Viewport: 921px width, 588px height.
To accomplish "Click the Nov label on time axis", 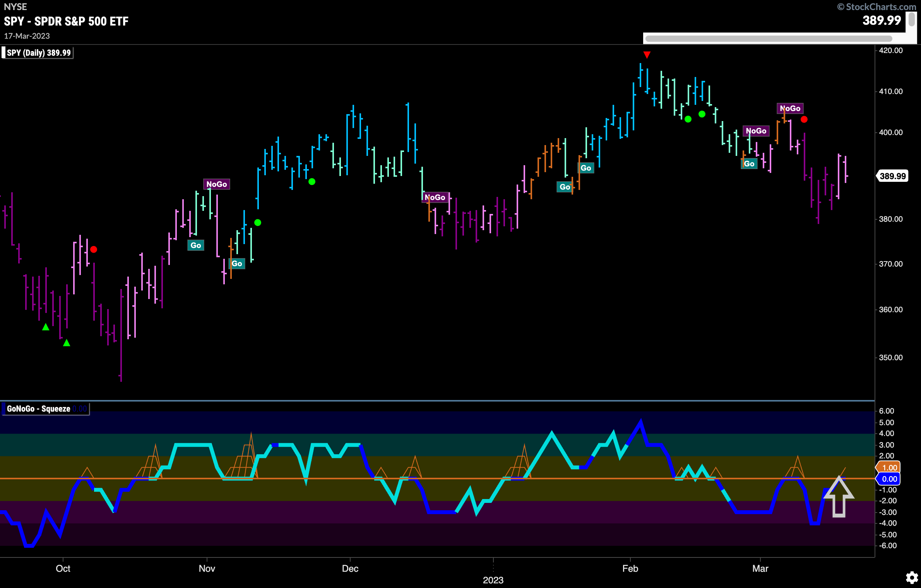I will tap(207, 568).
